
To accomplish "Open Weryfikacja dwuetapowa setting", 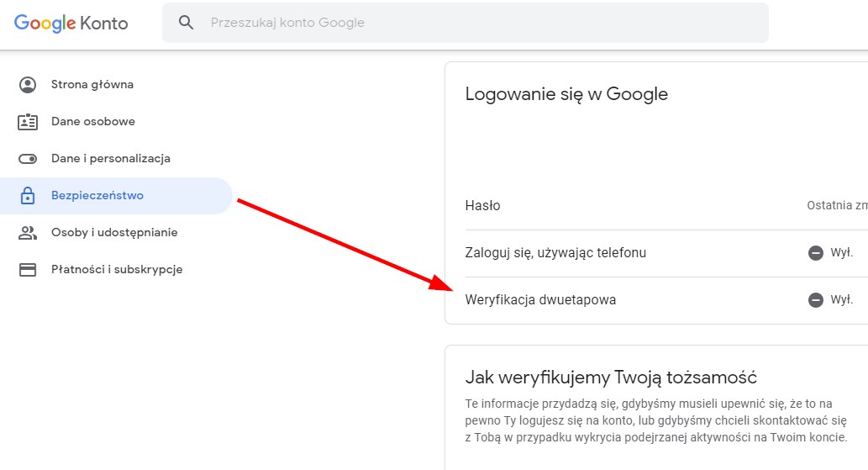I will (x=666, y=300).
